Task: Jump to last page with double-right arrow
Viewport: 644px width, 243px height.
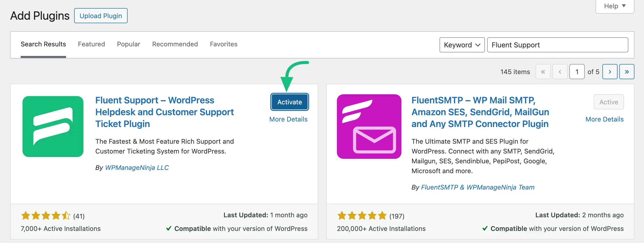Action: (627, 72)
